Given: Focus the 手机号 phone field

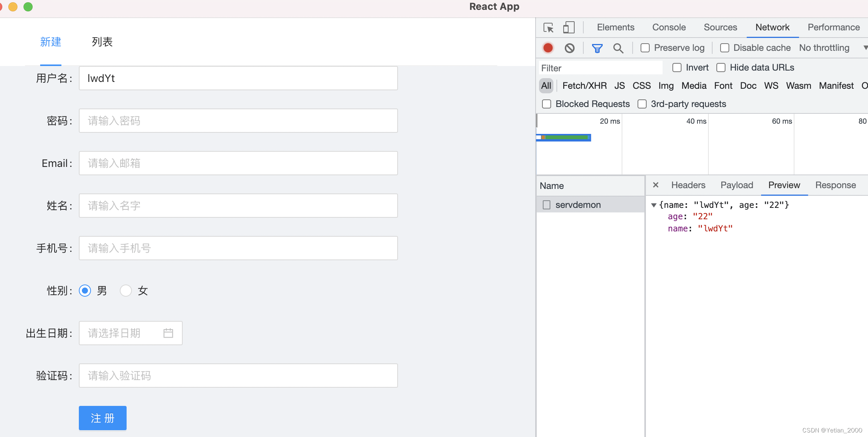Looking at the screenshot, I should [x=238, y=248].
